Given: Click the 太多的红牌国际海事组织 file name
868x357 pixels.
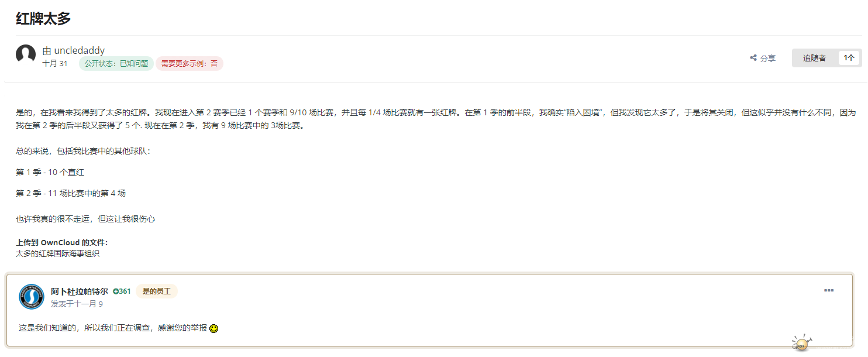Looking at the screenshot, I should click(57, 253).
